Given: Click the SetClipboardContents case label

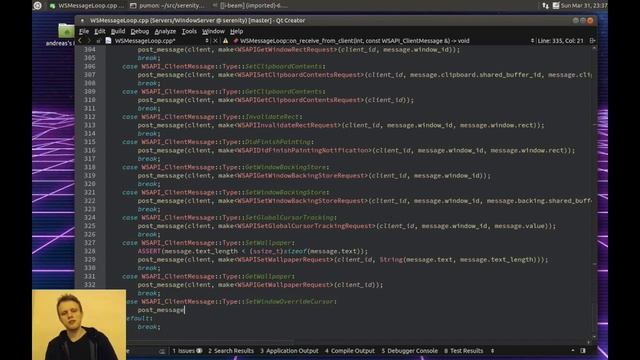Looking at the screenshot, I should [x=284, y=67].
